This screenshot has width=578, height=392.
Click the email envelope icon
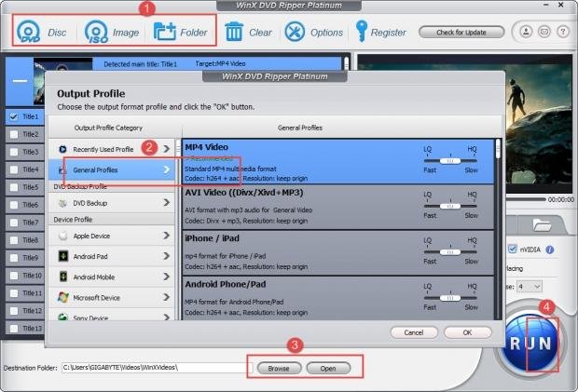(544, 32)
